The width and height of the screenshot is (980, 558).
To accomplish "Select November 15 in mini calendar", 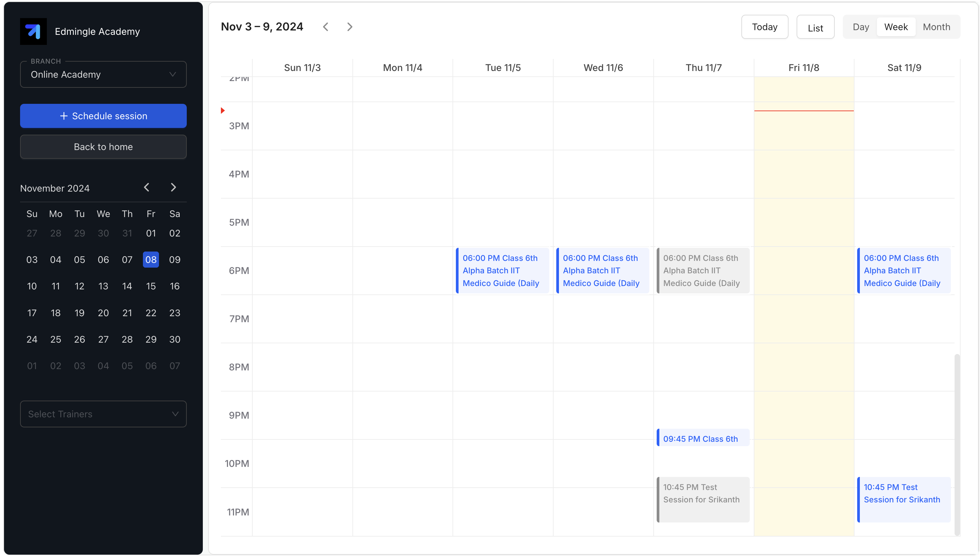I will 151,286.
